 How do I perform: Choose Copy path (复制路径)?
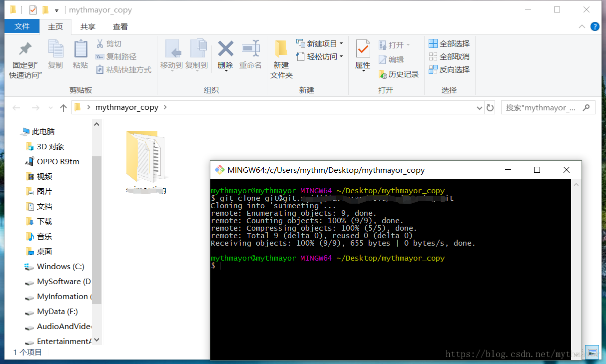(116, 57)
